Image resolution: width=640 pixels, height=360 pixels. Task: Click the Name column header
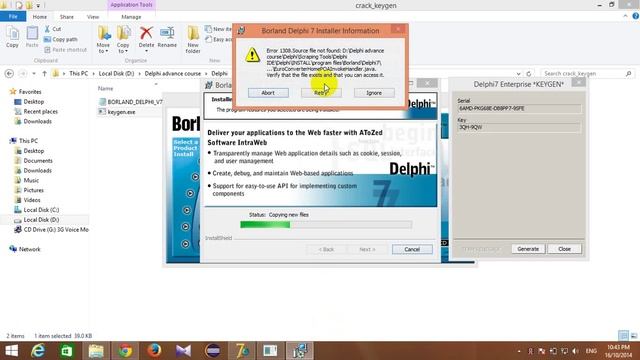(105, 88)
